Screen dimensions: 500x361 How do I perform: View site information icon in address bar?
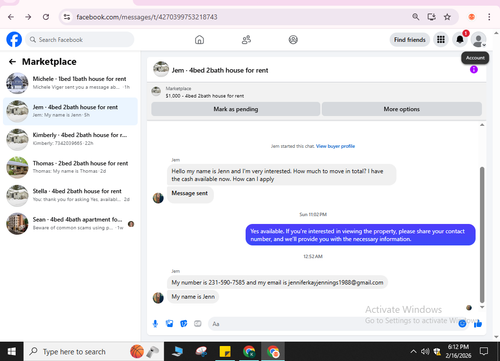[x=67, y=17]
